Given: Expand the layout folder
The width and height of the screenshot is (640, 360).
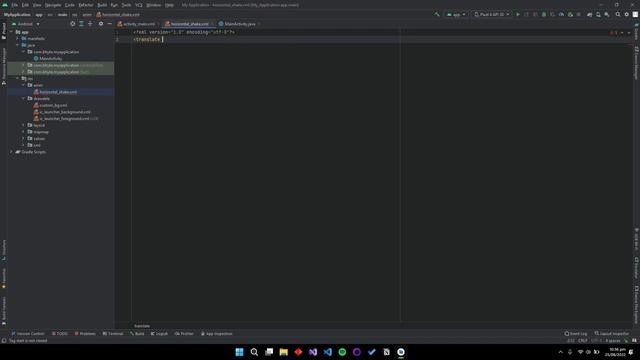Looking at the screenshot, I should coord(24,125).
